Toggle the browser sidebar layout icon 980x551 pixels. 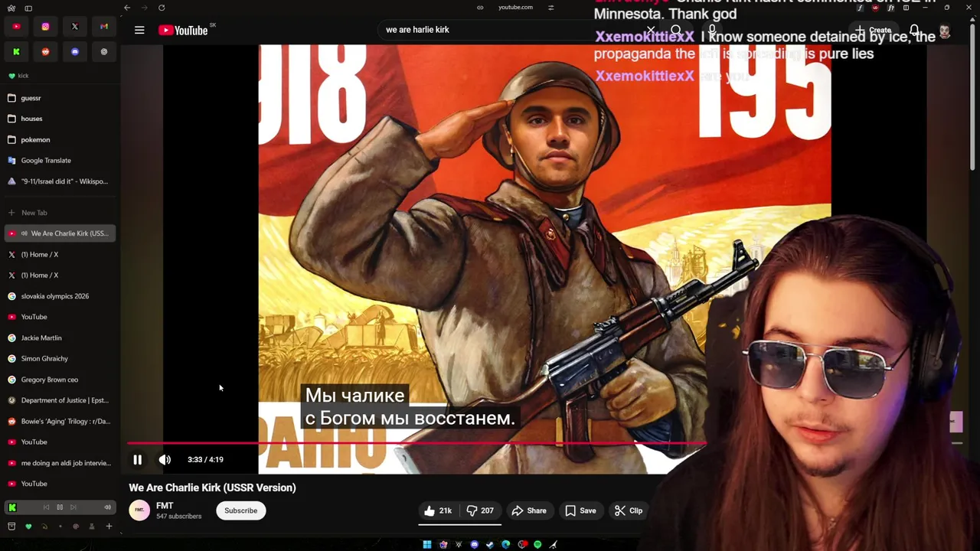point(28,8)
